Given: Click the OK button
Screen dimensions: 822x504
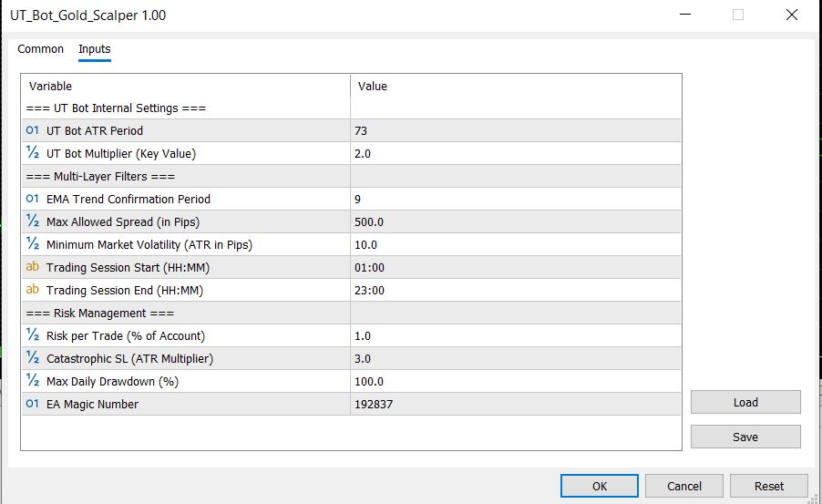Looking at the screenshot, I should click(600, 486).
